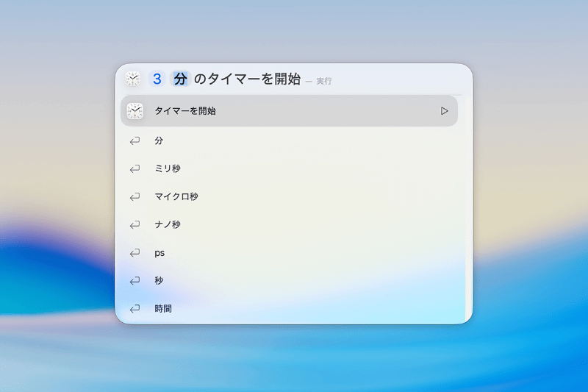The image size is (588, 392).
Task: Click the return arrow icon beside ナノ秒
Action: [x=135, y=225]
